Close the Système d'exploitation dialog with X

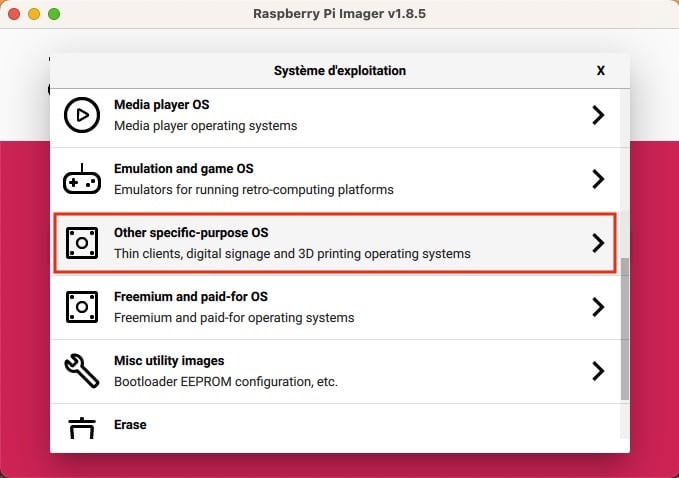[601, 71]
